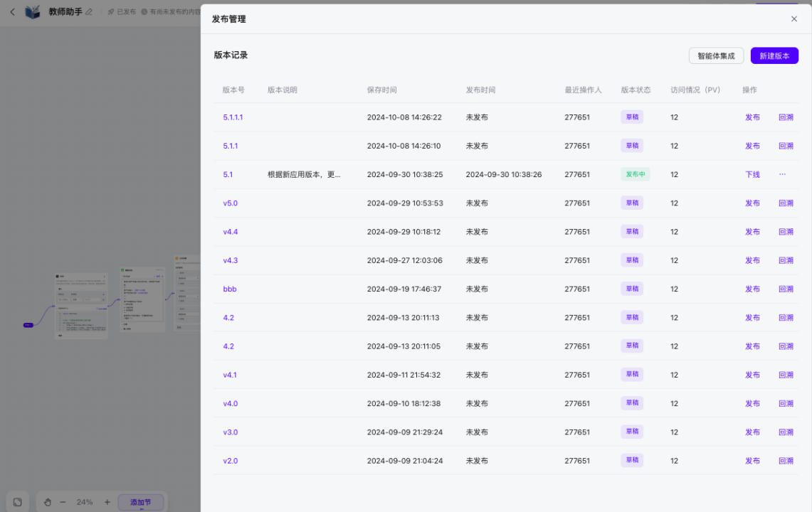Click 回溯 for version bbb

pyautogui.click(x=786, y=289)
